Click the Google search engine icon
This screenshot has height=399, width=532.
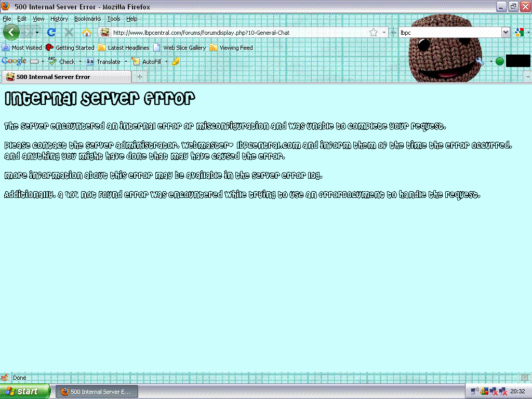[518, 32]
